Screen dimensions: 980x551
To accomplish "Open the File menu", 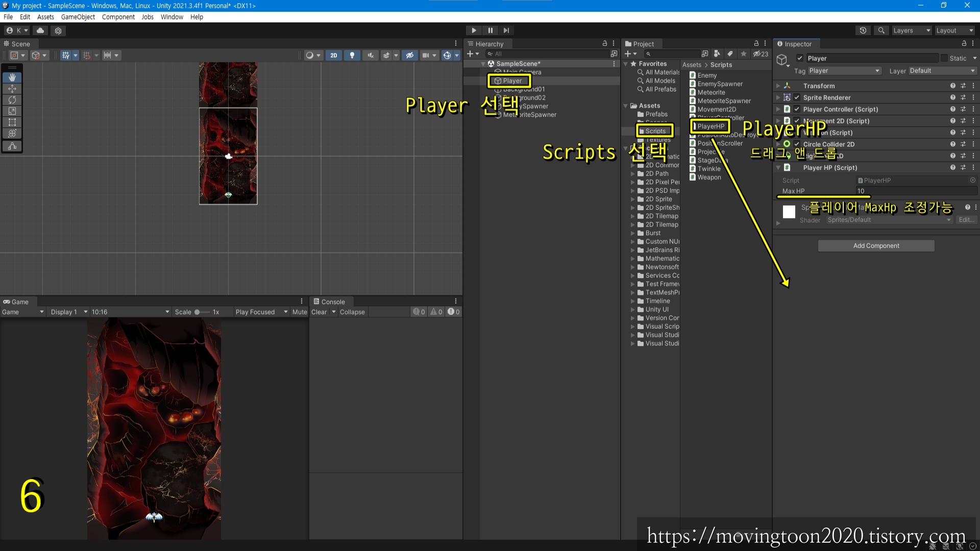I will click(8, 17).
